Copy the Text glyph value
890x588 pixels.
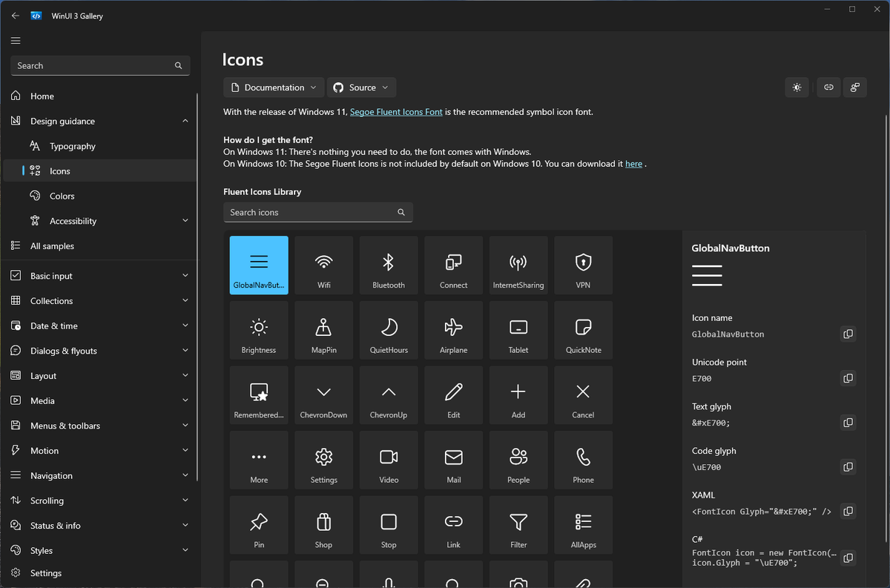[848, 423]
